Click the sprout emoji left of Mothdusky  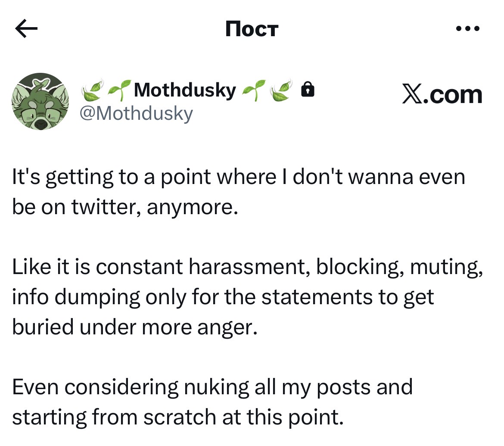pos(120,90)
